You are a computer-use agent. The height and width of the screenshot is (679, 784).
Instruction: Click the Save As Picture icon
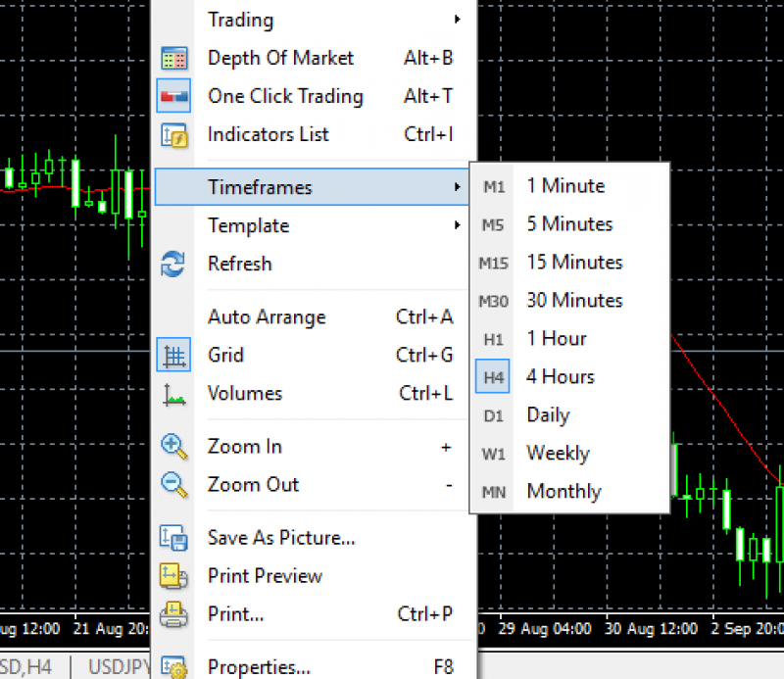pos(173,538)
